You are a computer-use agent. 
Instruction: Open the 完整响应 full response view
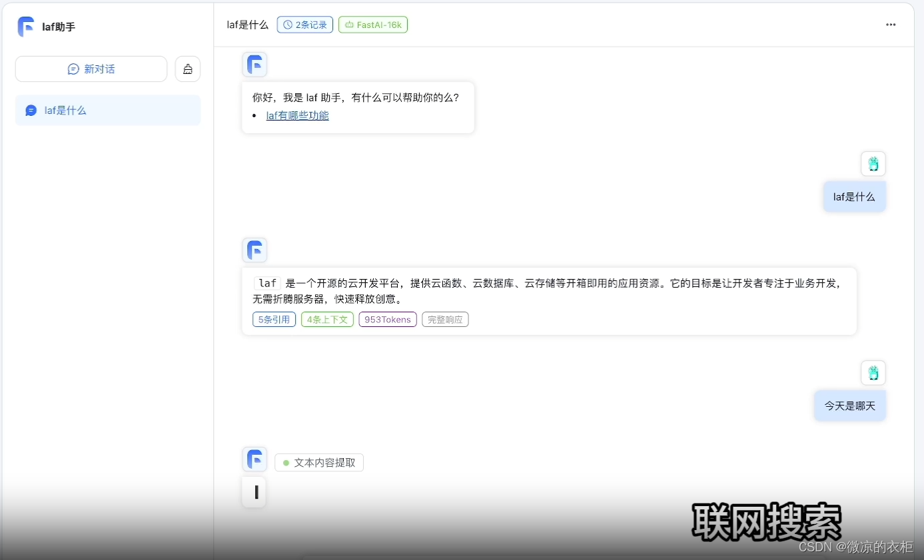coord(445,319)
